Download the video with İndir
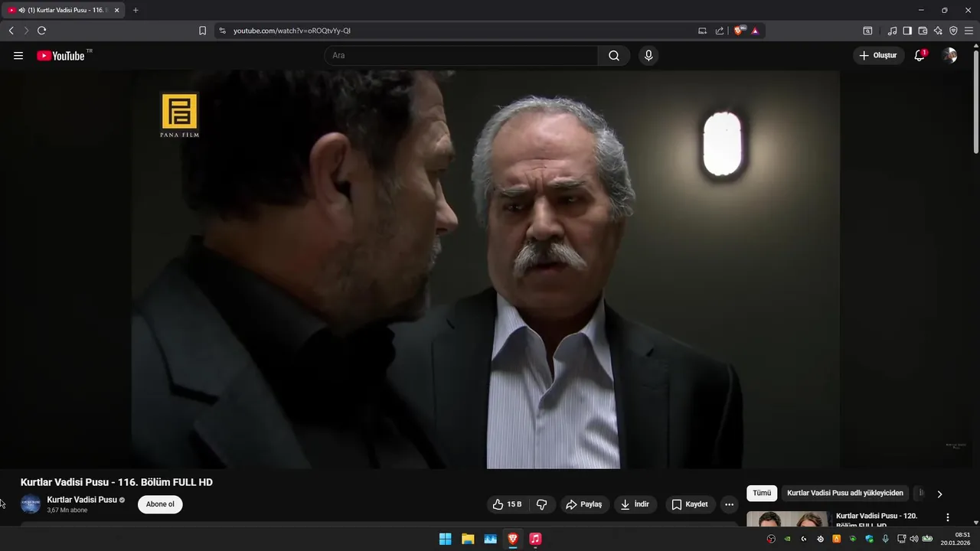 [x=635, y=504]
